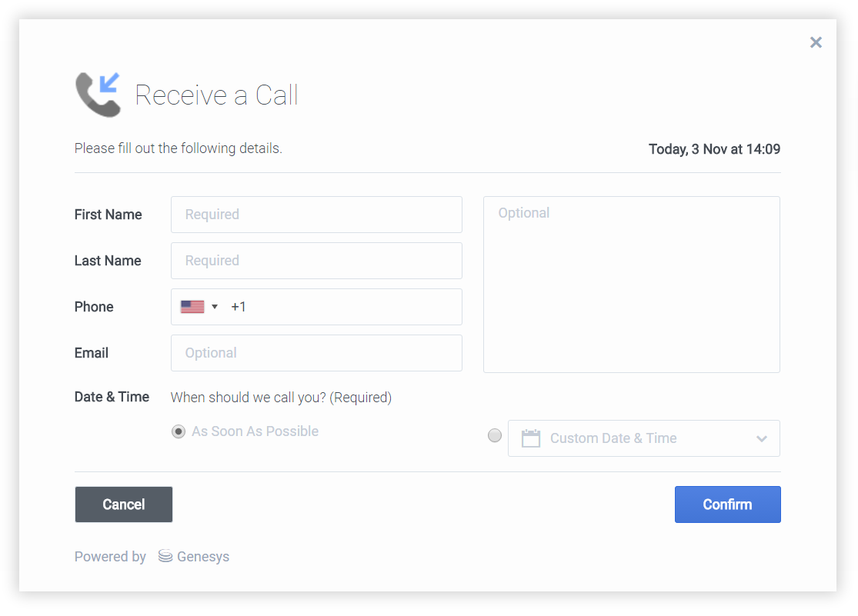This screenshot has width=858, height=616.
Task: Open the country code dropdown arrow
Action: pyautogui.click(x=215, y=307)
